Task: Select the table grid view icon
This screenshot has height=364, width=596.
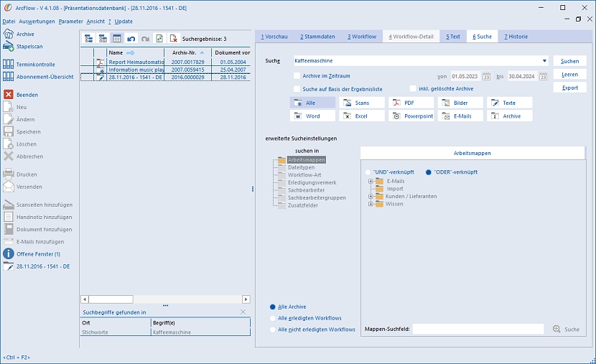Action: 117,38
